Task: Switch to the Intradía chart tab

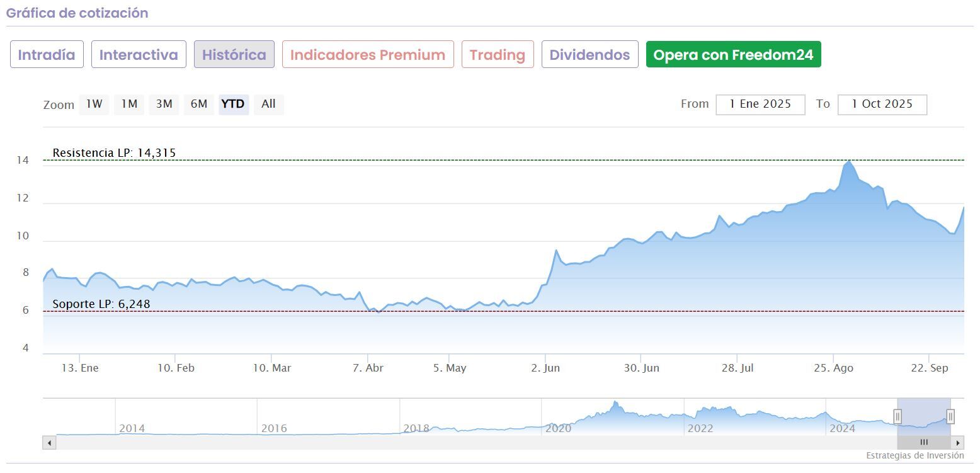Action: pos(47,55)
